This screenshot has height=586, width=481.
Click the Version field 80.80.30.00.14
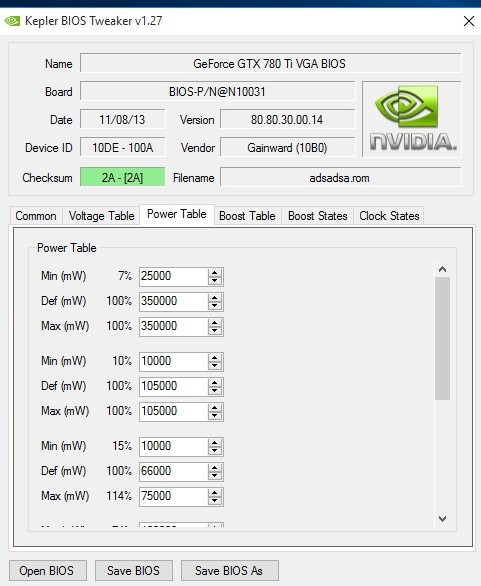click(x=287, y=120)
